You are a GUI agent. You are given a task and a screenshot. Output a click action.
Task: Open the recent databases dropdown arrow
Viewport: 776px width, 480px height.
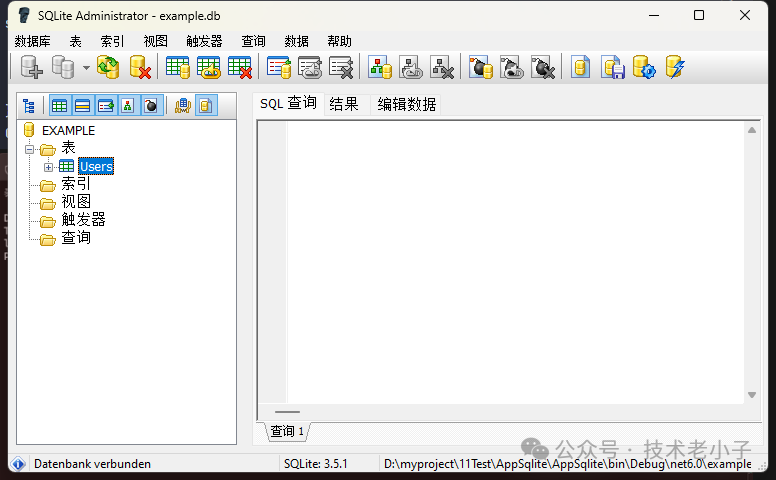[86, 68]
